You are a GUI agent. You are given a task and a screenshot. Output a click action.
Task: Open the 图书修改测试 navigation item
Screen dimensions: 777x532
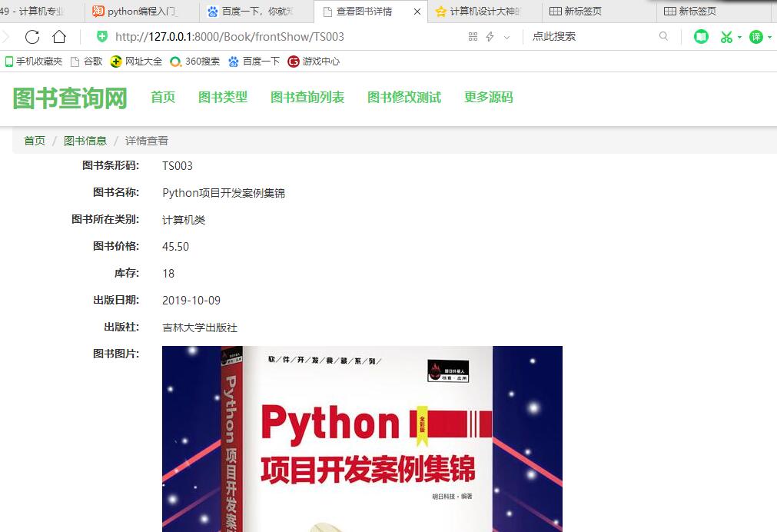point(404,97)
